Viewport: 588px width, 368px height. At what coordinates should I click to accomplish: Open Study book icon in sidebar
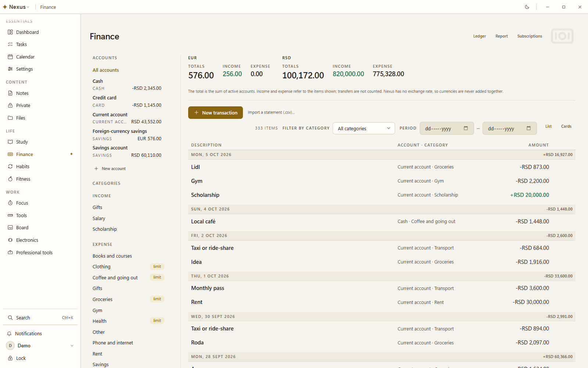10,142
